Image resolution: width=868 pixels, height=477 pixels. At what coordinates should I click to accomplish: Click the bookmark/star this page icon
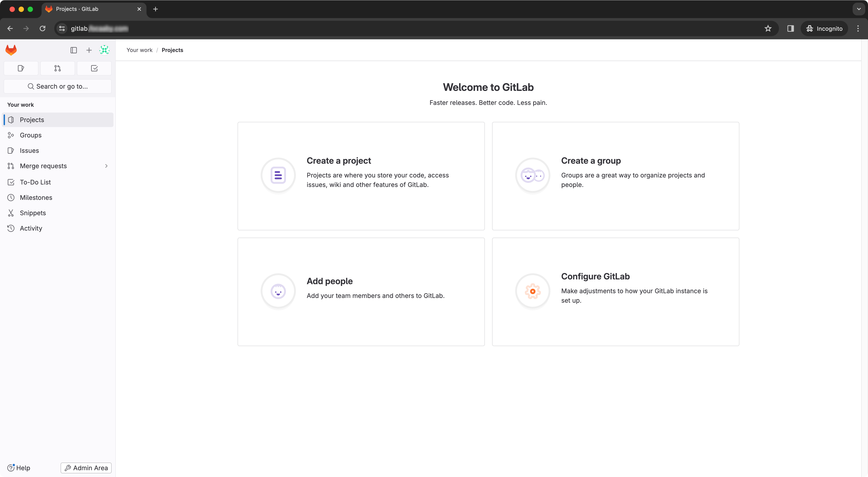[768, 28]
